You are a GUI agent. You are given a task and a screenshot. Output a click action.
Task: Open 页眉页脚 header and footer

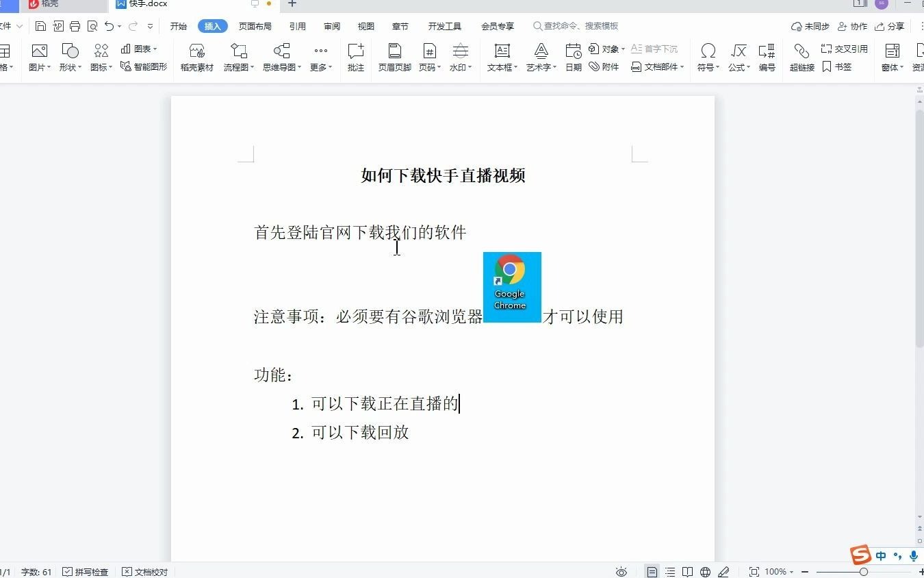[x=395, y=58]
